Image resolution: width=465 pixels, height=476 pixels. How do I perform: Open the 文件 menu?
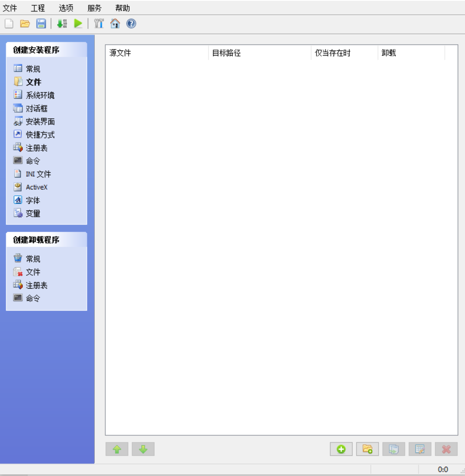pyautogui.click(x=10, y=8)
